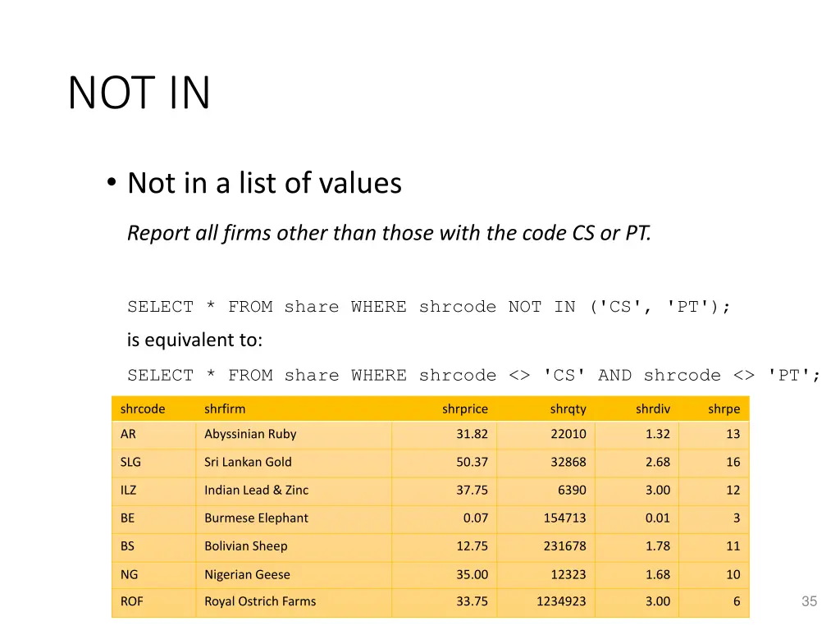Click the shrdiv column header
This screenshot has width=840, height=630.
tap(652, 409)
